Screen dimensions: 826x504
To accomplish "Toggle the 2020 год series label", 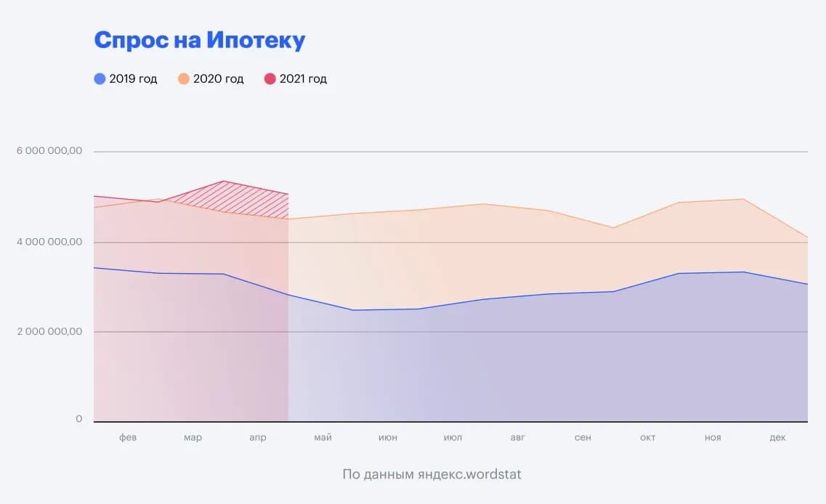I will coord(218,79).
